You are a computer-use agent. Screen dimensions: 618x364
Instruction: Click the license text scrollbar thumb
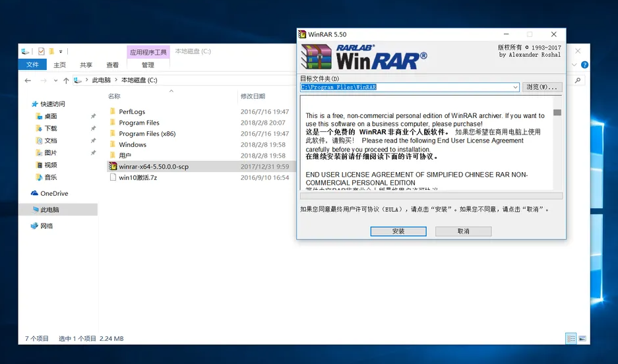pos(557,112)
